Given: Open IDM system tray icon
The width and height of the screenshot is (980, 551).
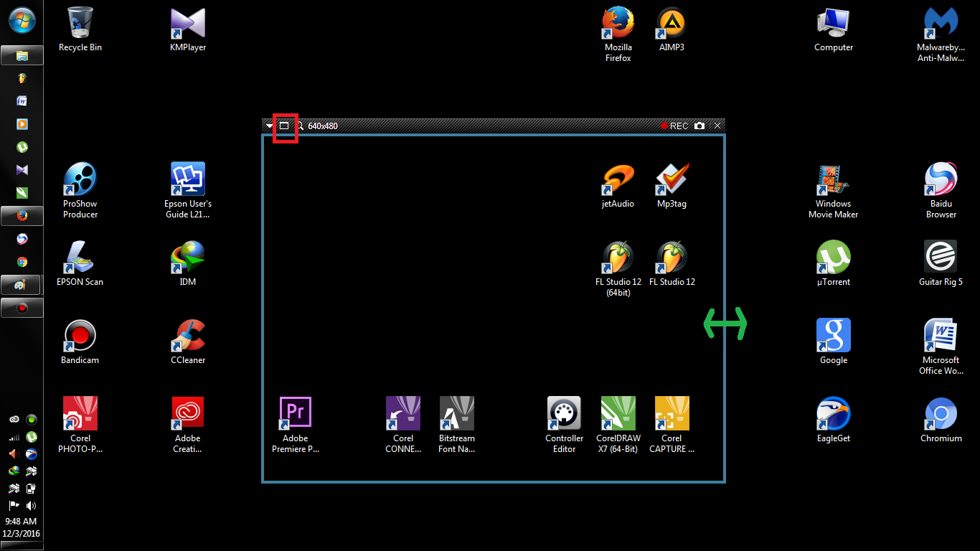Looking at the screenshot, I should [14, 471].
